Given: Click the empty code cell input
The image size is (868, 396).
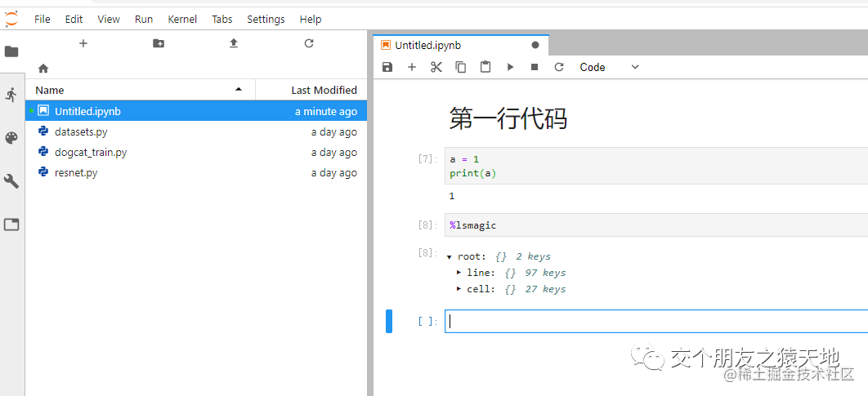Looking at the screenshot, I should point(656,322).
